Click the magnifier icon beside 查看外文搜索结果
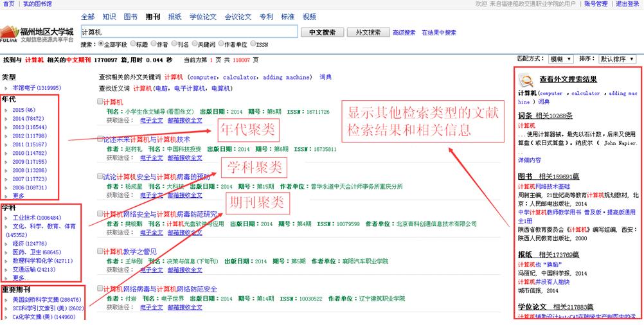This screenshot has width=644, height=325. tap(526, 80)
